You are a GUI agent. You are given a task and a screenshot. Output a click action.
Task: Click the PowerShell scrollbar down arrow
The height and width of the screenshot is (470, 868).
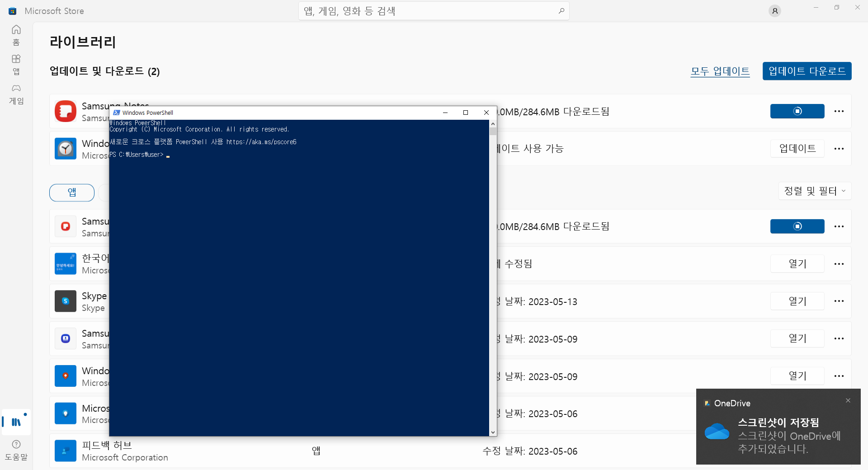click(493, 432)
